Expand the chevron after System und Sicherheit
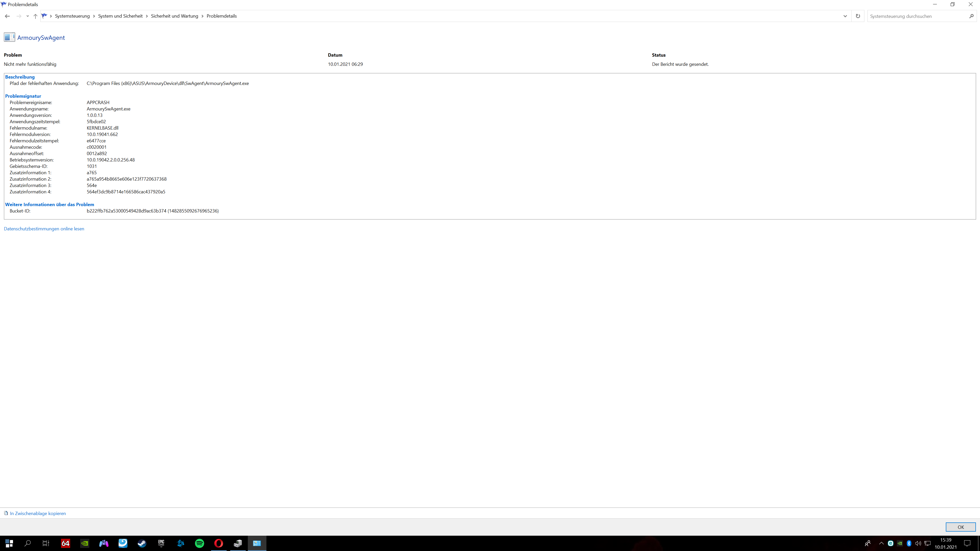This screenshot has width=980, height=551. [147, 16]
